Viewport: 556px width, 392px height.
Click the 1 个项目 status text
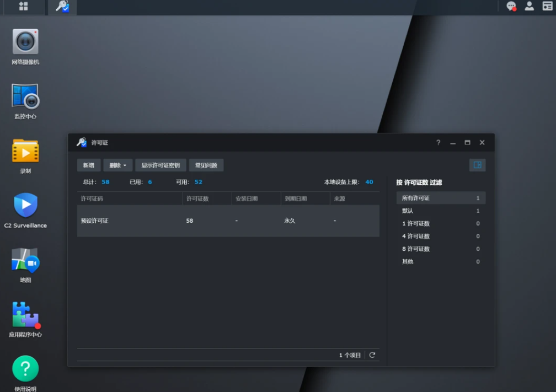point(350,355)
